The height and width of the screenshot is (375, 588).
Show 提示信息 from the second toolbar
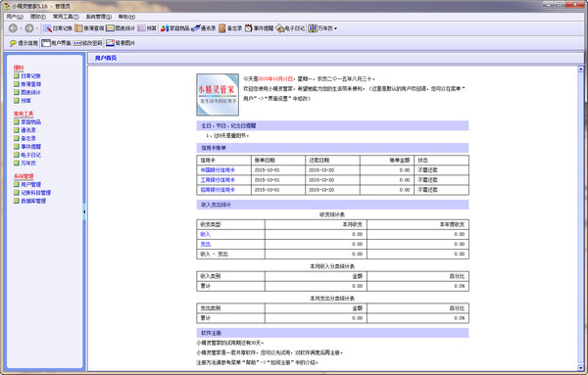point(24,43)
